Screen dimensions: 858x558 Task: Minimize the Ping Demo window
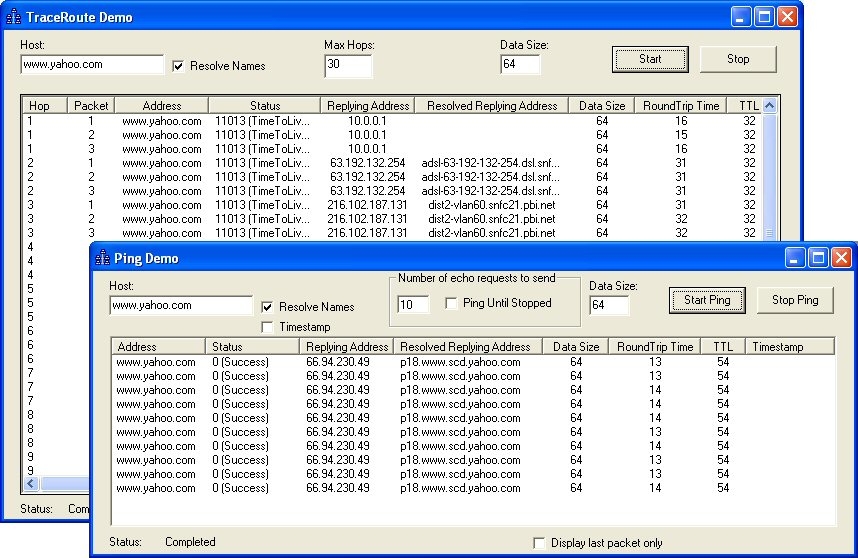click(795, 258)
